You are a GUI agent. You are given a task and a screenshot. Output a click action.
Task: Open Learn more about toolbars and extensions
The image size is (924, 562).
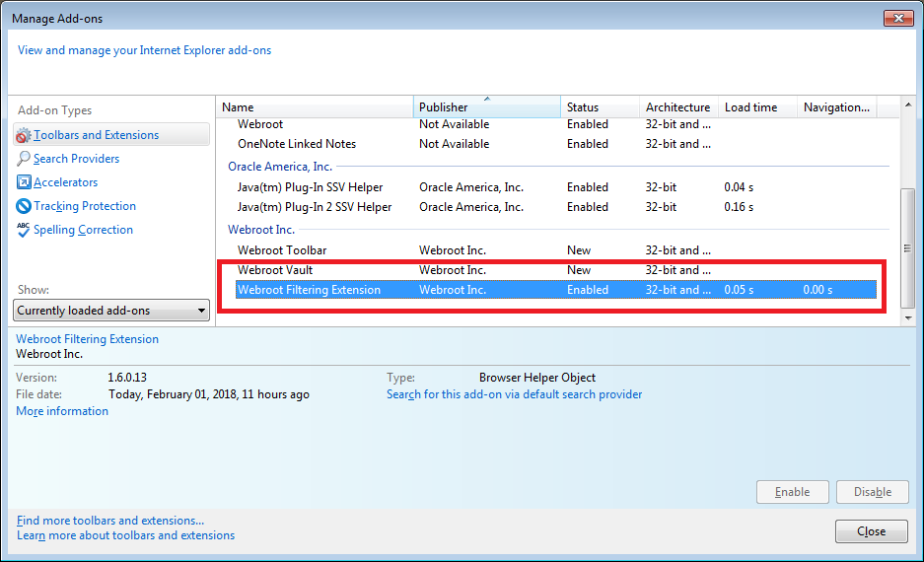pyautogui.click(x=125, y=535)
